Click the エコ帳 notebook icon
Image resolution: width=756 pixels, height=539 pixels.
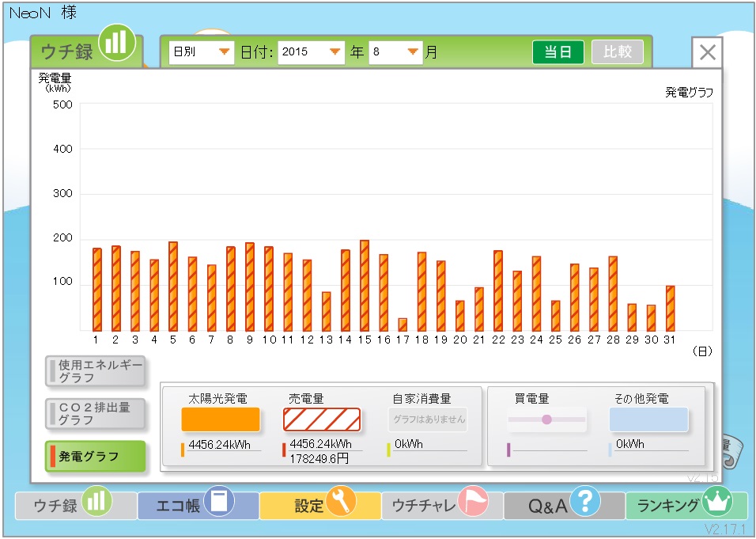219,501
